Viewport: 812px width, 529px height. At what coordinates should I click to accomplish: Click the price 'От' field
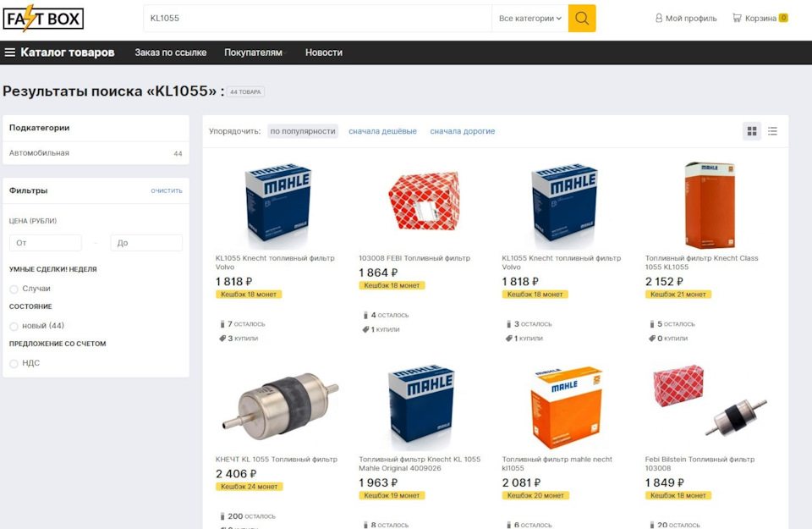tap(46, 242)
